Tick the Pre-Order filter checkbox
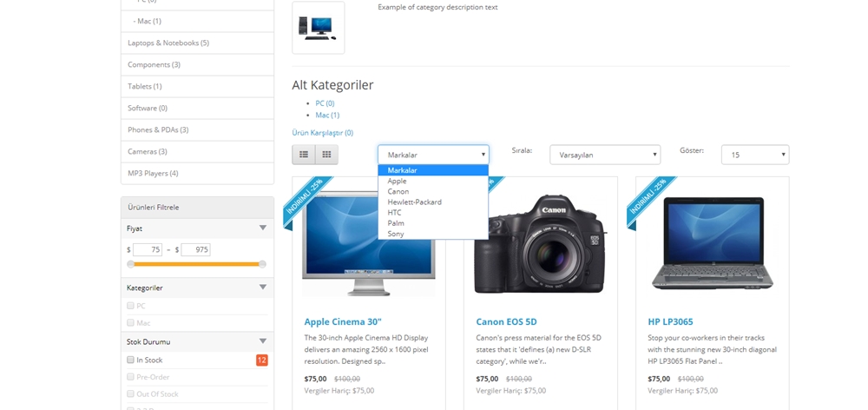 pos(131,377)
